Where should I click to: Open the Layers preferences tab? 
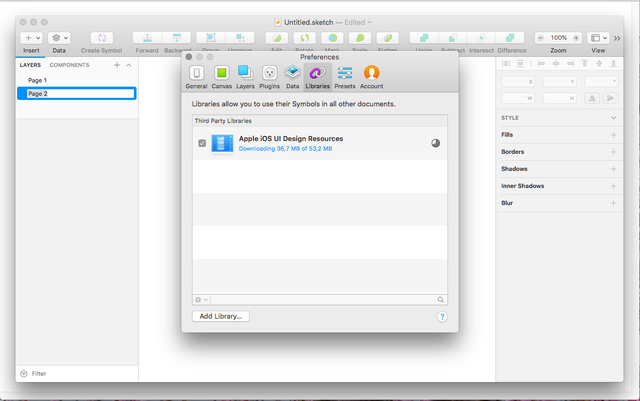coord(245,77)
